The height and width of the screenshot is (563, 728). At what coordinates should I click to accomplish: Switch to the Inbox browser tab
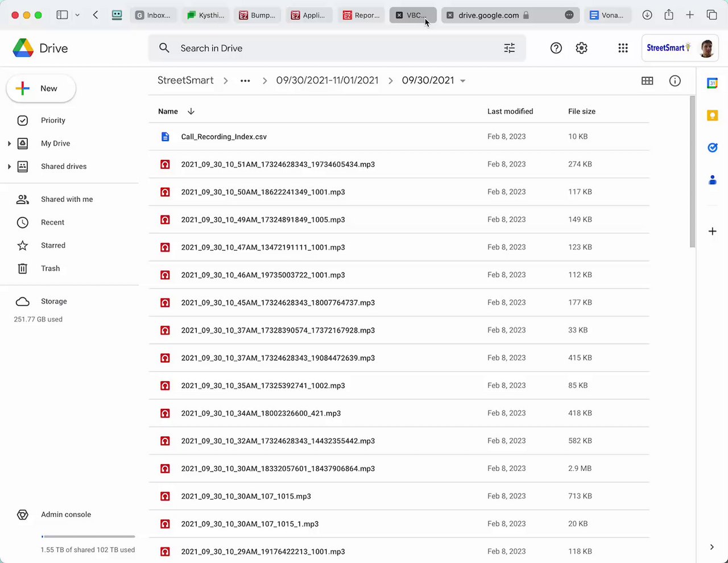click(x=154, y=15)
